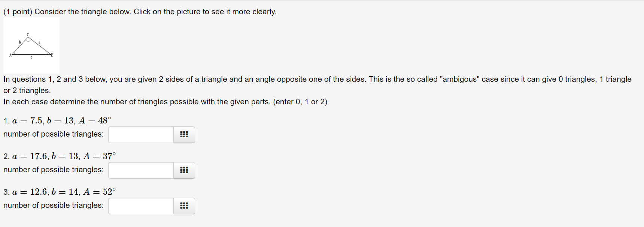Select the keypad grid icon beside the first answer
The image size is (644, 227).
pos(184,134)
